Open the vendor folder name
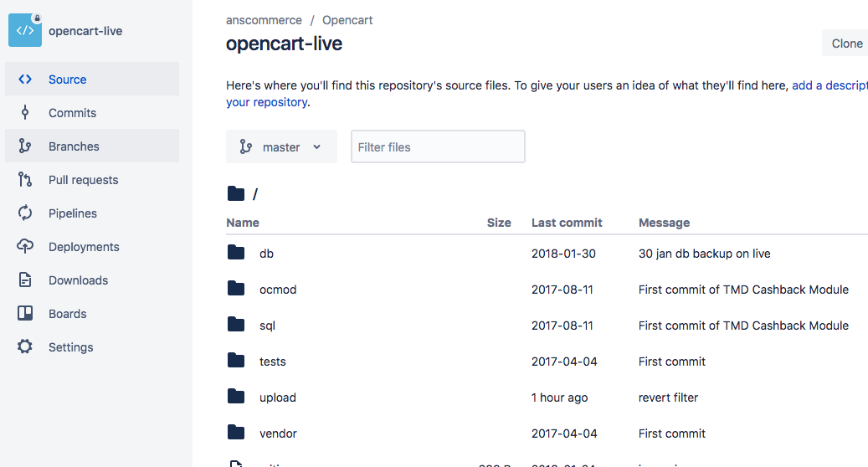Viewport: 868px width, 467px height. [x=278, y=434]
